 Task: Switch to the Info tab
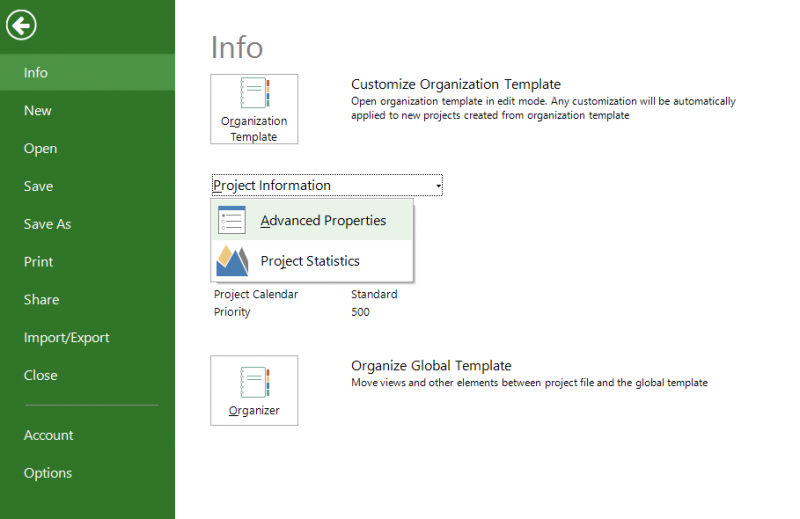pyautogui.click(x=36, y=73)
